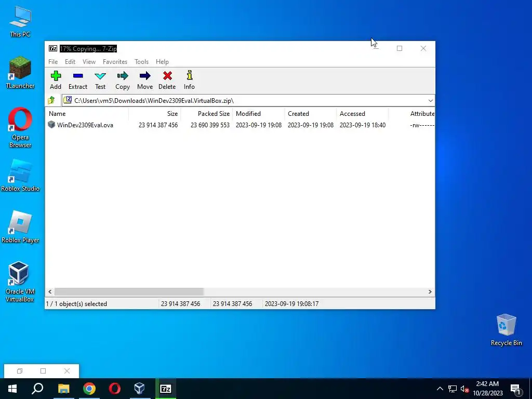This screenshot has height=399, width=532.
Task: Click the Test toolbar icon
Action: click(100, 76)
